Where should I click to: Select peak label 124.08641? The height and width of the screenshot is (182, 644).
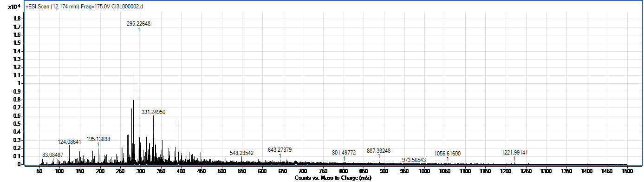pyautogui.click(x=69, y=142)
